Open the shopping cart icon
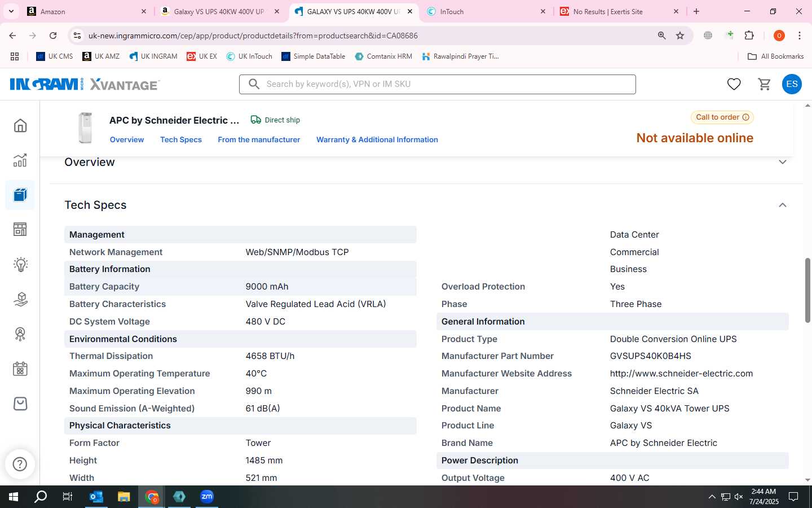This screenshot has width=812, height=508. pyautogui.click(x=765, y=84)
